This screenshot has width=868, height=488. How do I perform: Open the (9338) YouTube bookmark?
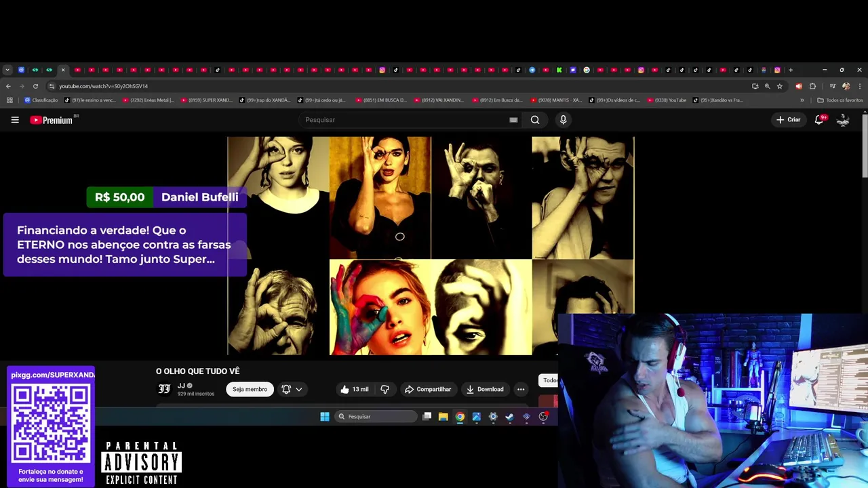[667, 100]
